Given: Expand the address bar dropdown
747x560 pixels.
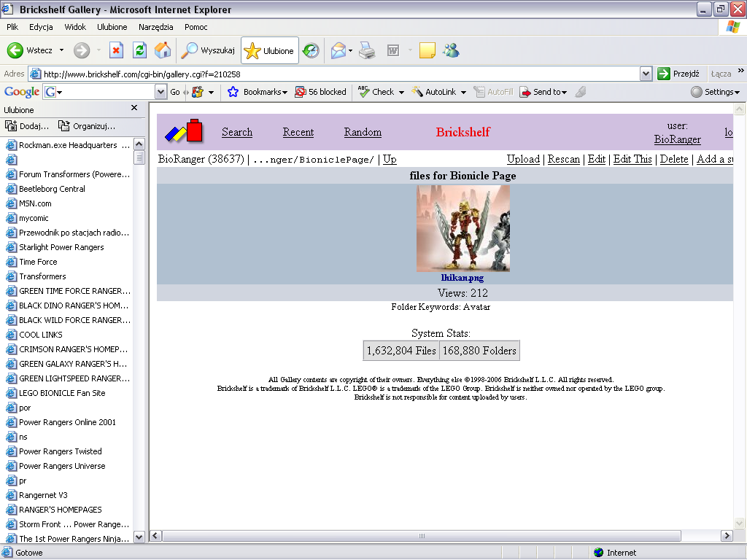Looking at the screenshot, I should [646, 74].
